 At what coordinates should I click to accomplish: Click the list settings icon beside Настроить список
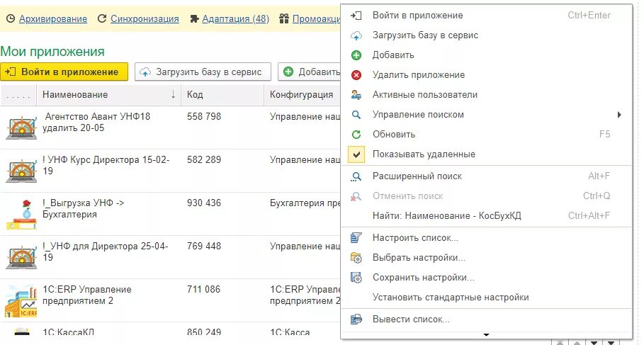click(356, 238)
